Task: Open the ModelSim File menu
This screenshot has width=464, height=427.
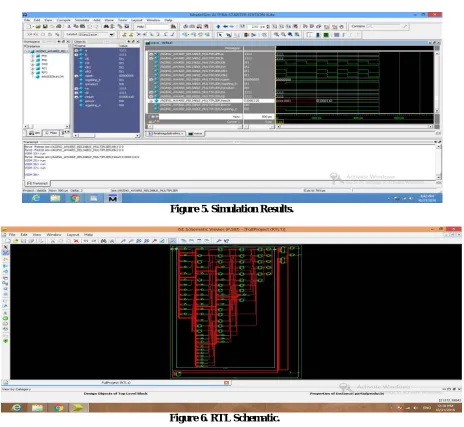Action: pyautogui.click(x=27, y=20)
